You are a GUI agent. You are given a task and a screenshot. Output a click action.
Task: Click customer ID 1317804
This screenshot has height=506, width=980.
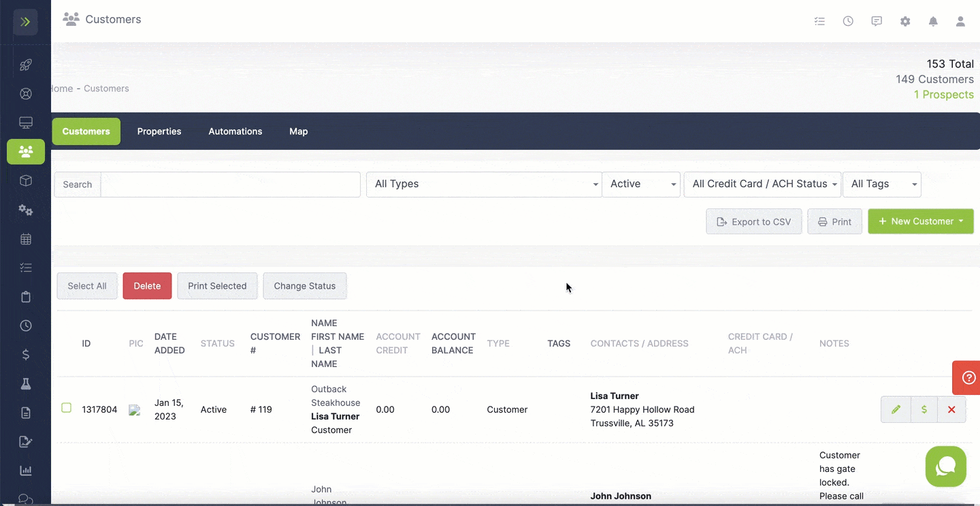point(99,409)
